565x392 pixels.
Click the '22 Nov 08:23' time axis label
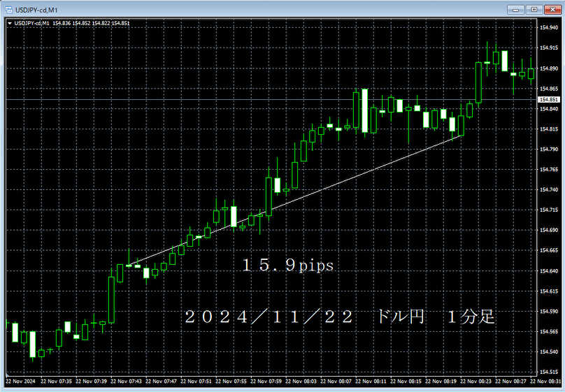coord(475,382)
